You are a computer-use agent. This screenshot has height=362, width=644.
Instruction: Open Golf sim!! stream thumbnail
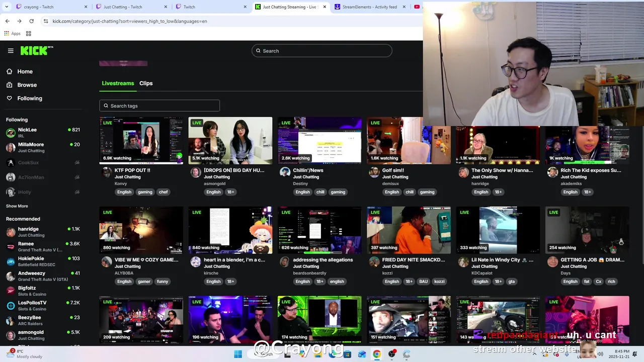409,141
